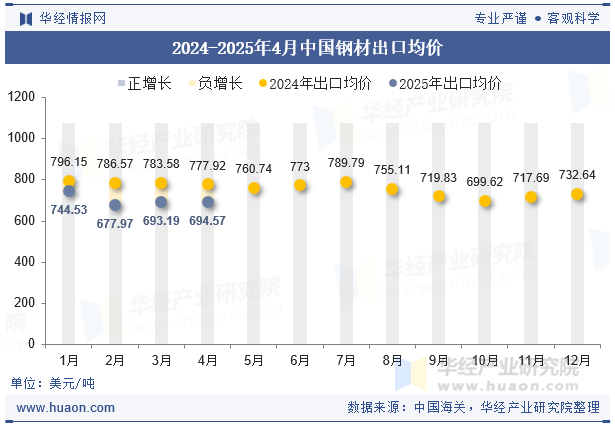Click the December data point for 732.64
This screenshot has height=427, width=615.
pyautogui.click(x=577, y=194)
